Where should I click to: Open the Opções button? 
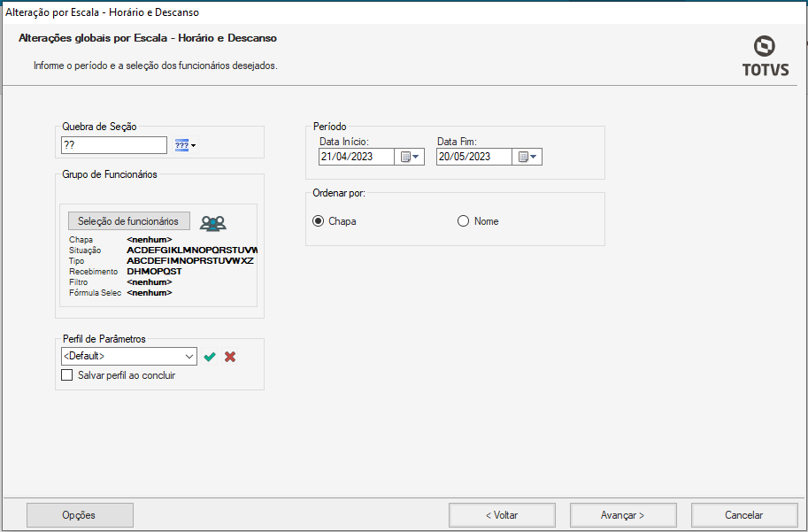point(79,515)
